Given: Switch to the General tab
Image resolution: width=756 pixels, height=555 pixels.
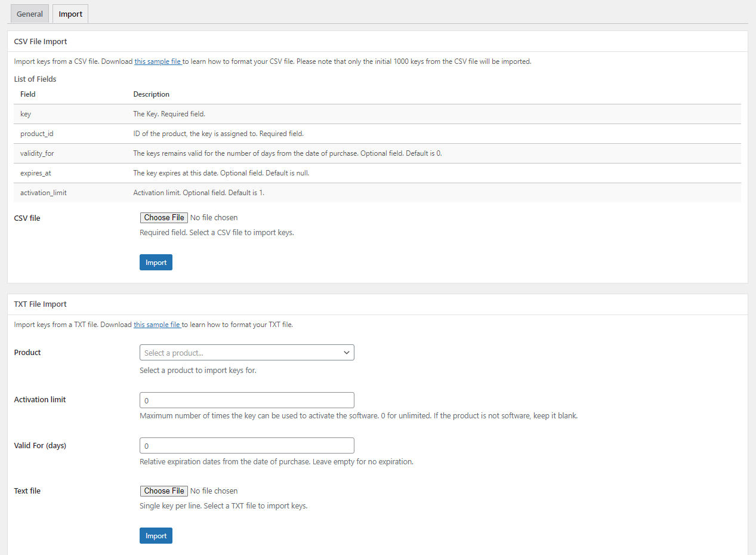Looking at the screenshot, I should click(30, 14).
